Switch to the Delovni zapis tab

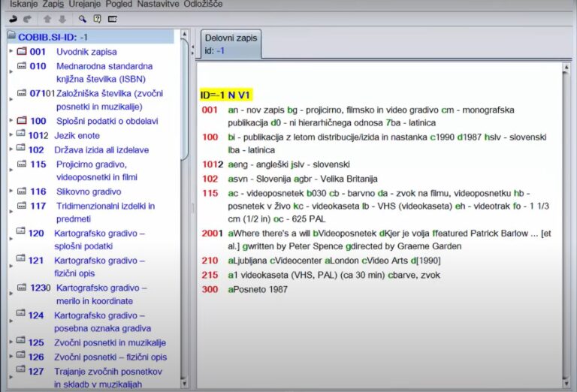tap(231, 44)
